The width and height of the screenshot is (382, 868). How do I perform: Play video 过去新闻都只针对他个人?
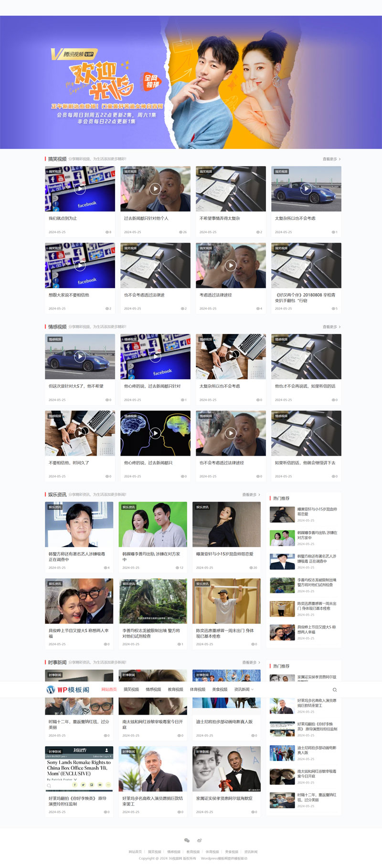pyautogui.click(x=155, y=189)
